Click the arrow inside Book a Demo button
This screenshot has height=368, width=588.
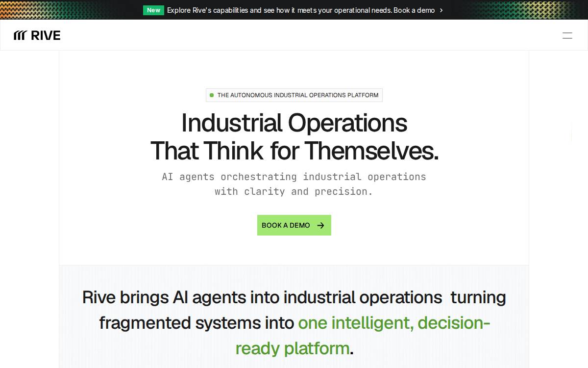point(321,225)
